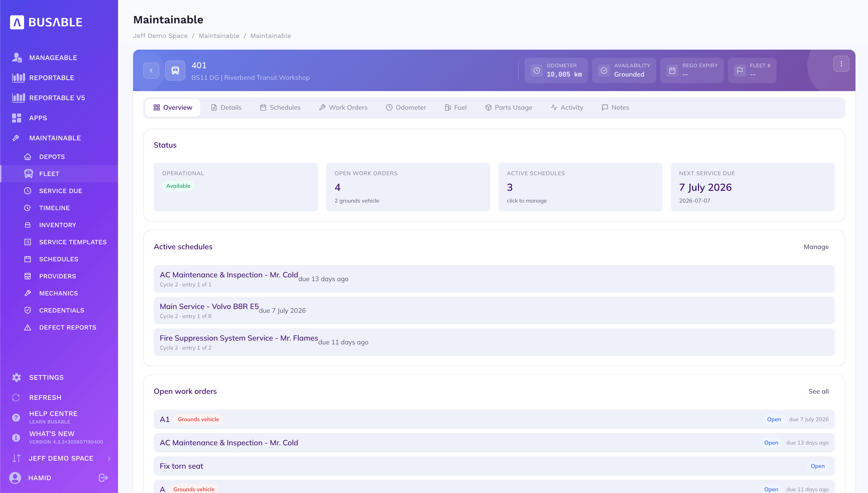The height and width of the screenshot is (493, 868).
Task: Click Manage in Active schedules
Action: pos(816,247)
